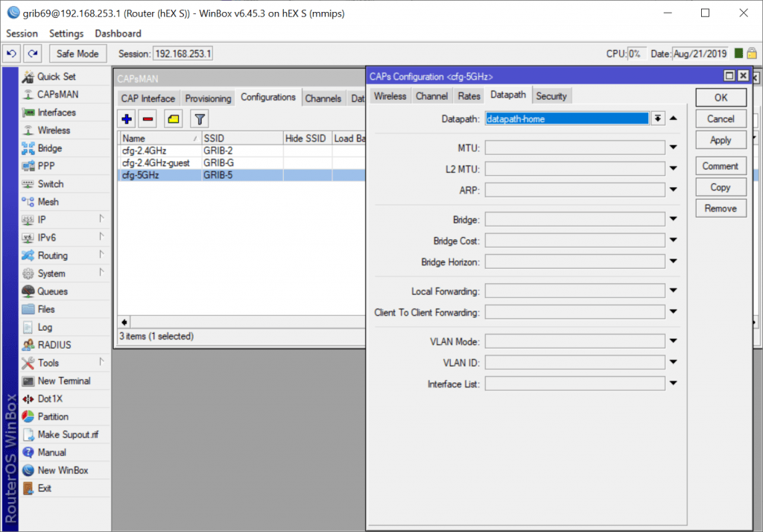
Task: Remove configuration with red minus icon
Action: (148, 119)
